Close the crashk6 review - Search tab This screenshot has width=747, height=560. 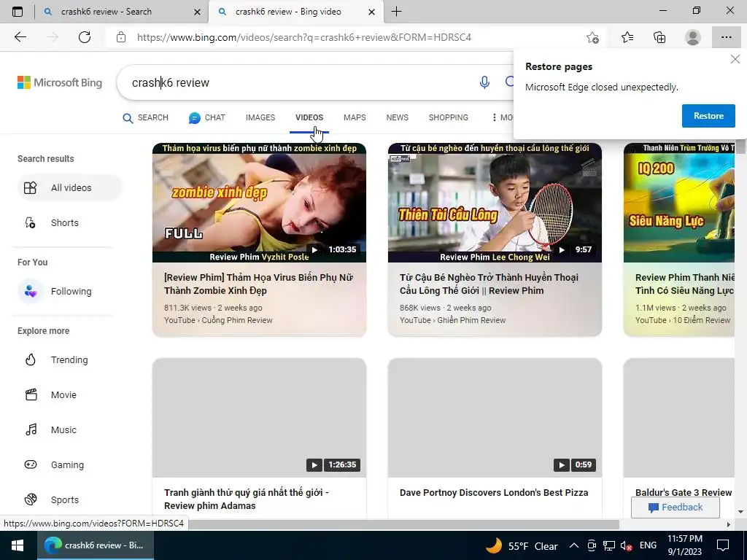(197, 12)
